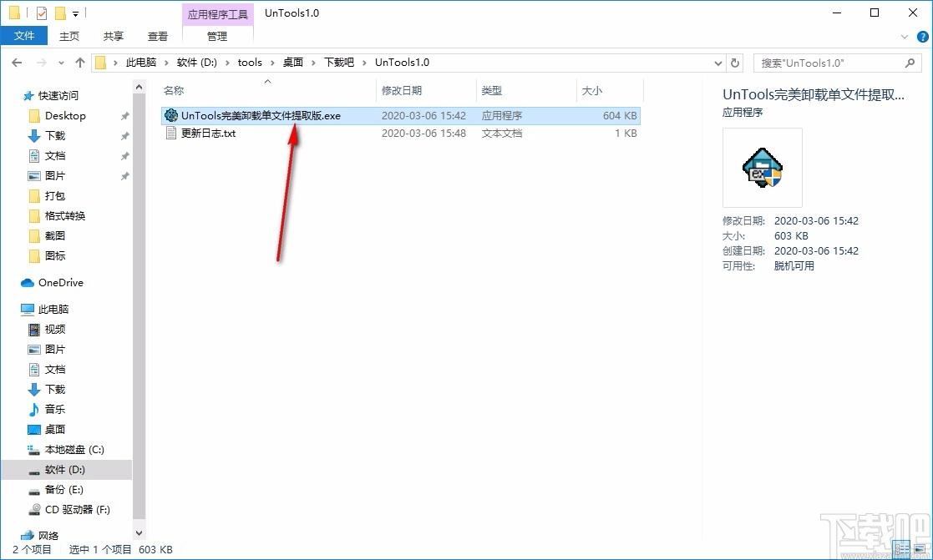Select CD 驱动器 (F:) drive
This screenshot has width=933, height=560.
coord(78,509)
